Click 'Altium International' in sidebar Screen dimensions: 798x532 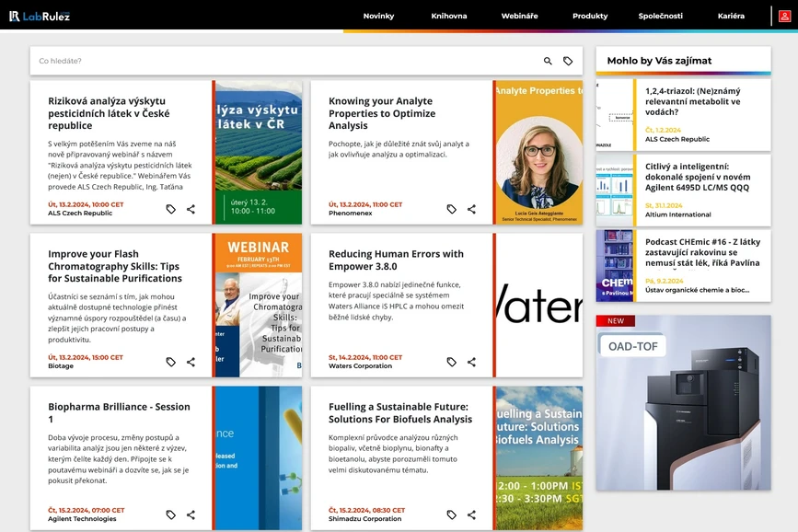pos(678,214)
